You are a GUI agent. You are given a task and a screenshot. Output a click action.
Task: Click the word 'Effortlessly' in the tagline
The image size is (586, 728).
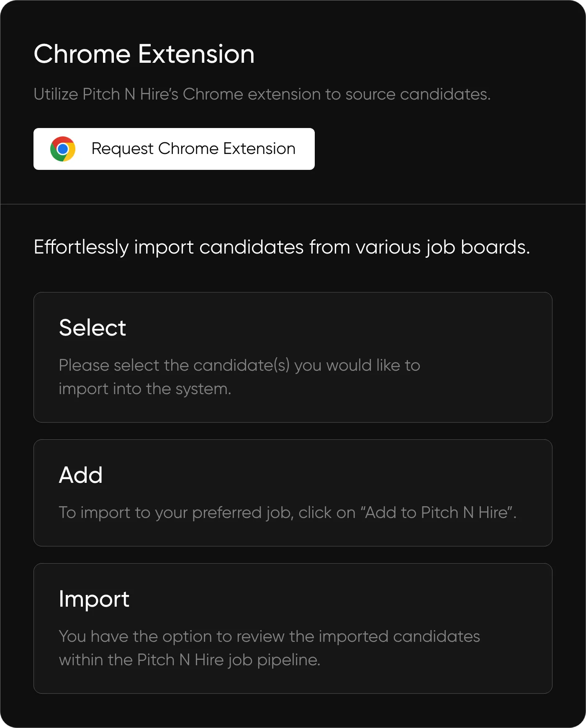[x=81, y=247]
